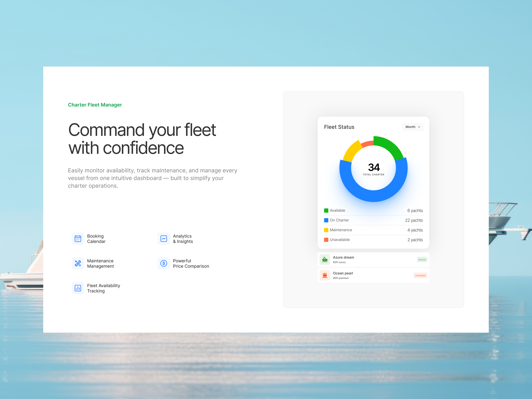Click the green Available legend swatch
This screenshot has height=399, width=532.
pos(326,210)
